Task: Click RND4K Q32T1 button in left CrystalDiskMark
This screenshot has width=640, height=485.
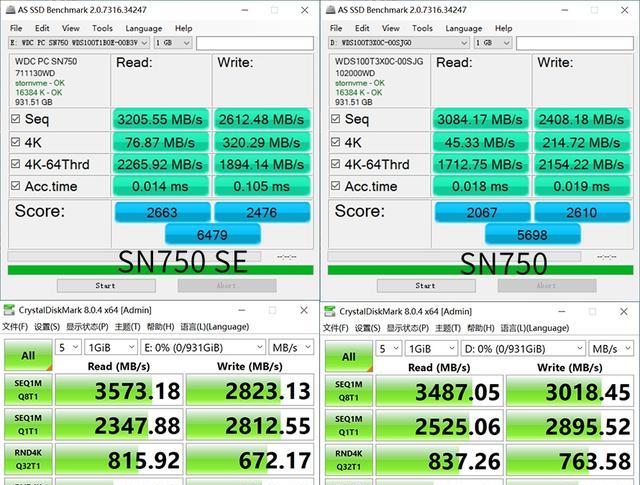Action: (x=28, y=459)
